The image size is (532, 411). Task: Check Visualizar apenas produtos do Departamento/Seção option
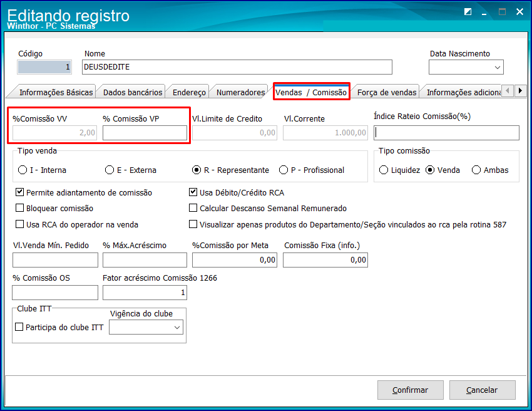tap(193, 224)
